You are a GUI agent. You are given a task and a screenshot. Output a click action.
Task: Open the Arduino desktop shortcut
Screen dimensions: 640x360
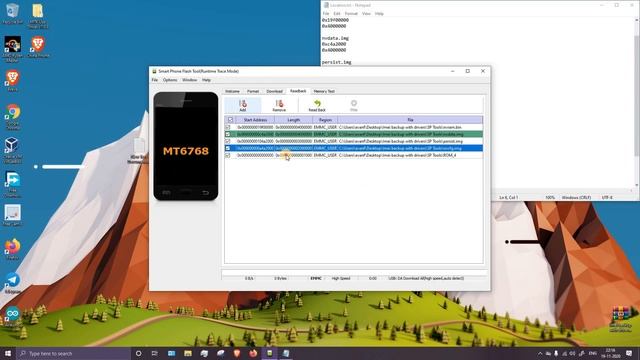pos(12,316)
